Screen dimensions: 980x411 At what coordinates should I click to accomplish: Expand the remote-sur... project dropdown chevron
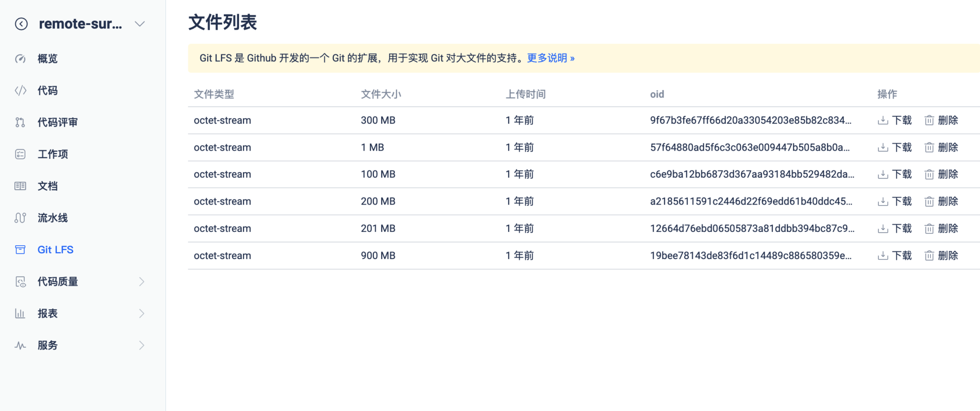tap(140, 24)
